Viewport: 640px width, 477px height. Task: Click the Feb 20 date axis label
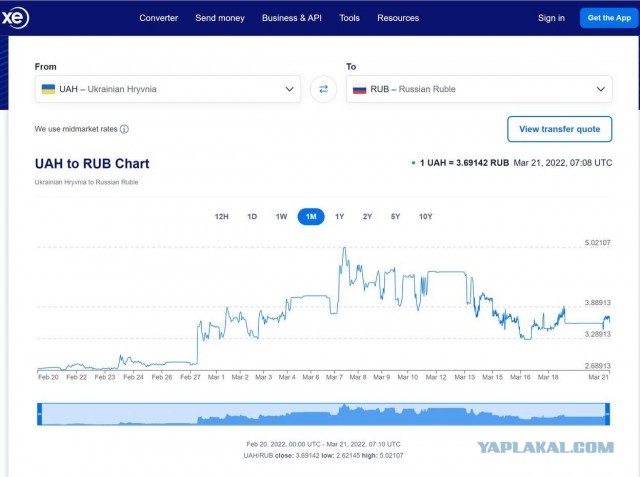(x=48, y=377)
